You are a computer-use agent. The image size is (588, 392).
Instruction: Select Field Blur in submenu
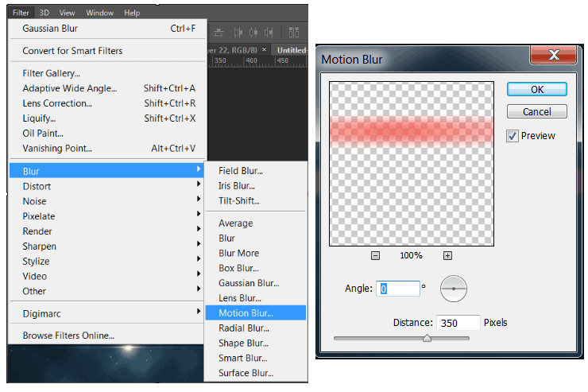[256, 171]
